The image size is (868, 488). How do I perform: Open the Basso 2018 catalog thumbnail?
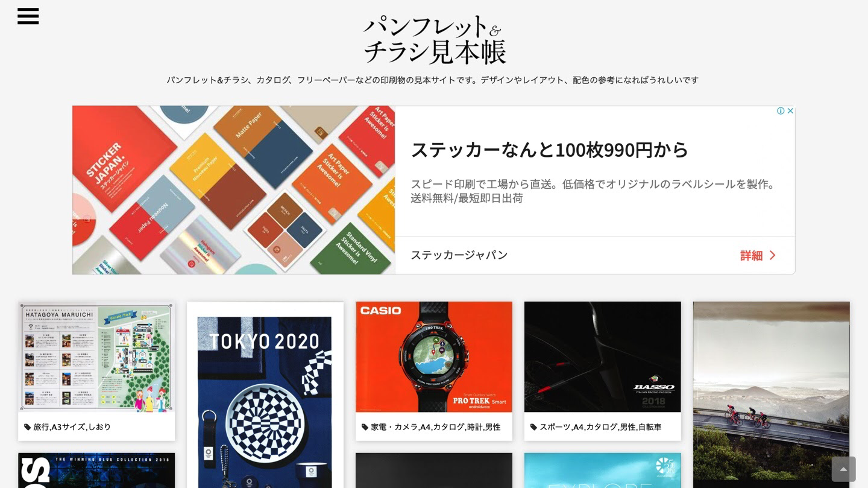603,357
